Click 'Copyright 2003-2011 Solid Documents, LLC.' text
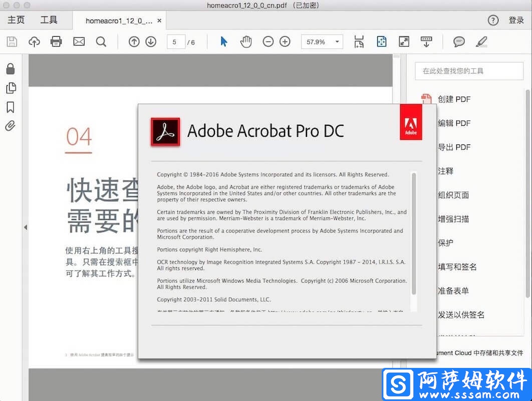Screen dimensions: 532x401 214,299
